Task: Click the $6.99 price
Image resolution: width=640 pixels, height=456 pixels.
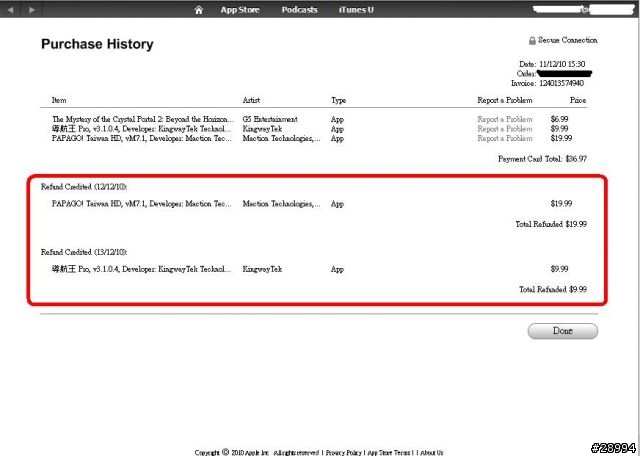Action: [559, 119]
